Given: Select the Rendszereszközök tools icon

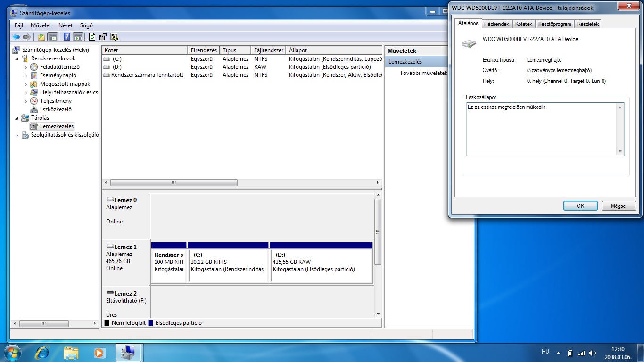Looking at the screenshot, I should click(25, 58).
